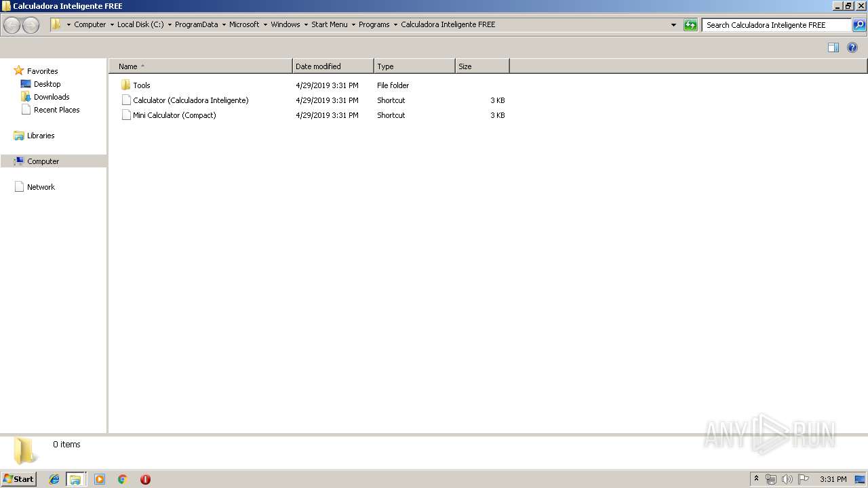The width and height of the screenshot is (868, 488).
Task: Go back with the Back arrow button
Action: click(x=12, y=25)
